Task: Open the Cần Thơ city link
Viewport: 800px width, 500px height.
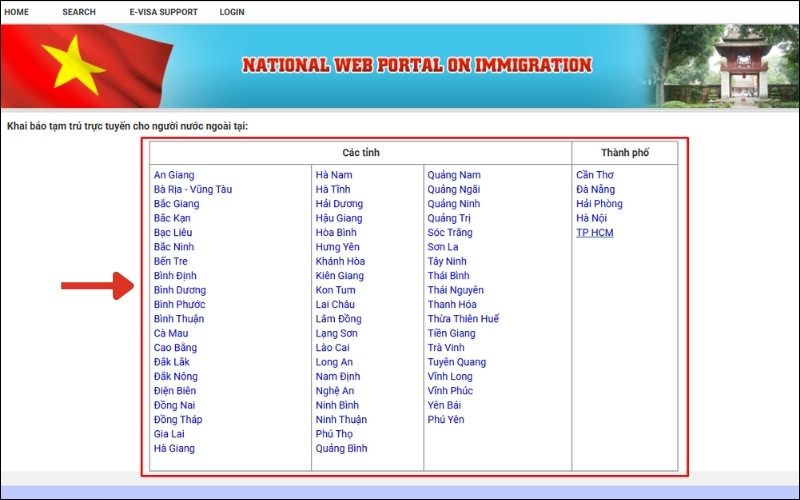Action: coord(595,175)
